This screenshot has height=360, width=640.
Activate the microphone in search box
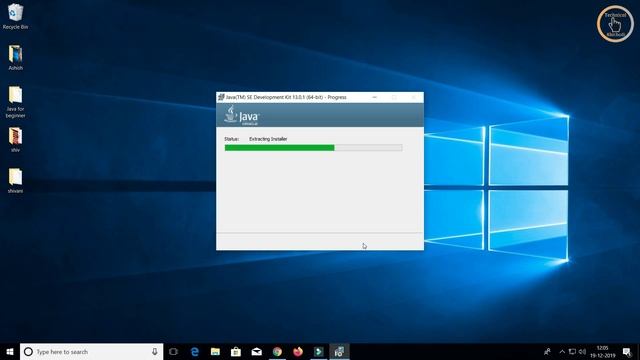point(155,351)
